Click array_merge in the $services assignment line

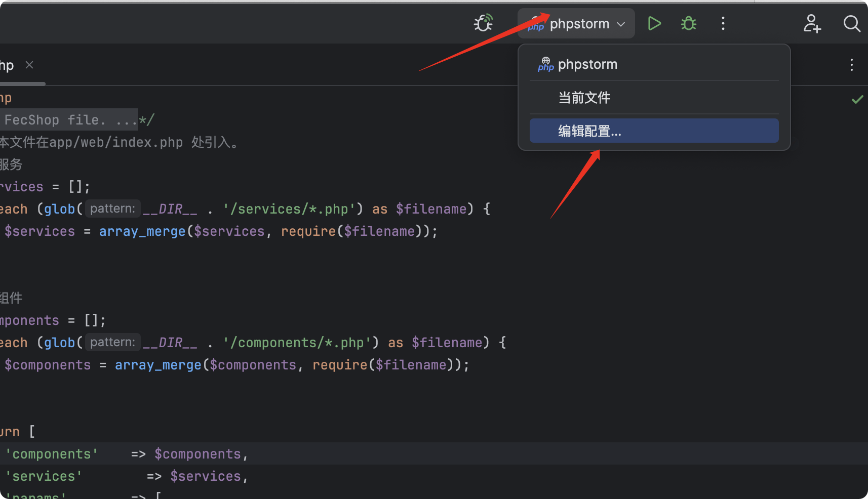pos(142,231)
